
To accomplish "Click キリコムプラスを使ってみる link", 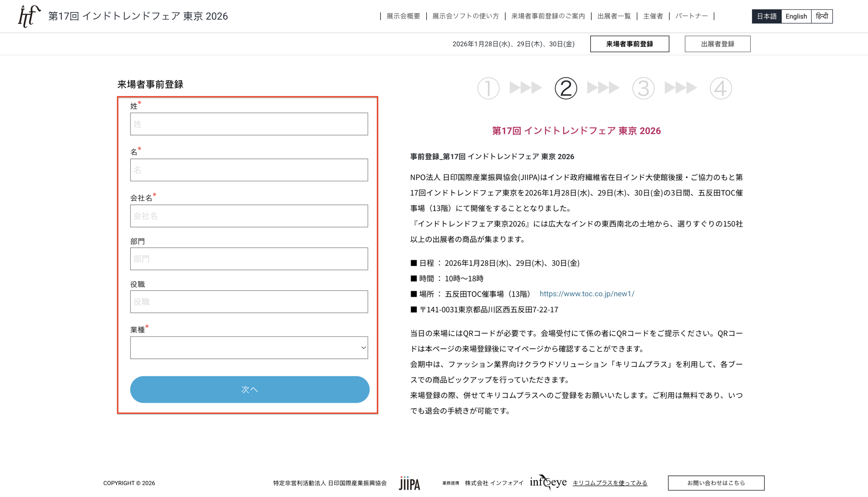I will coord(610,483).
